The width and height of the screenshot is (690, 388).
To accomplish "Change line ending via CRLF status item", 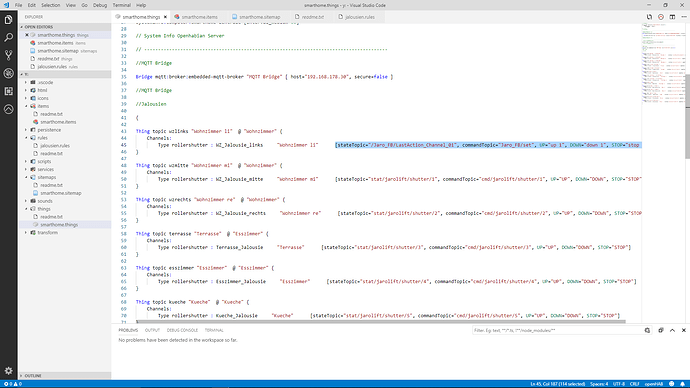I will (x=635, y=384).
